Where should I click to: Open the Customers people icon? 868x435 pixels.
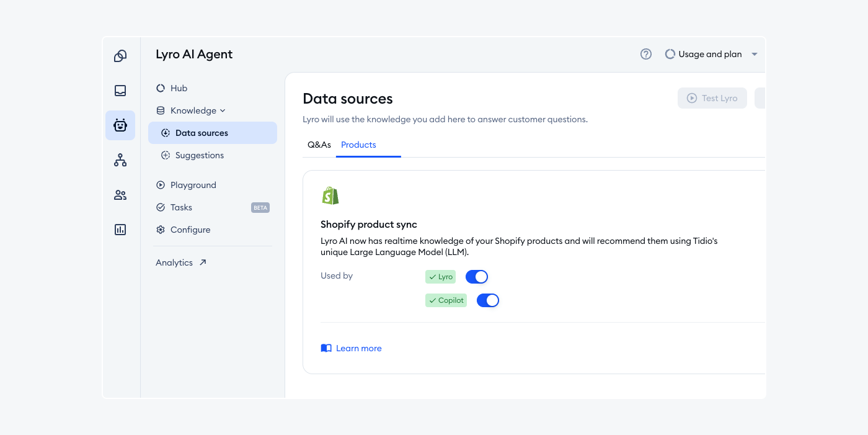(x=120, y=195)
